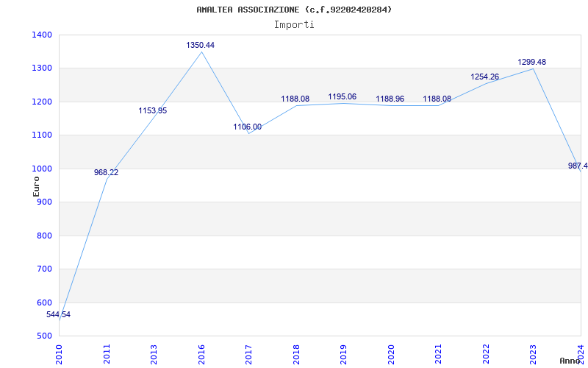
Task: Select the 1188.96 data label
Action: click(390, 99)
